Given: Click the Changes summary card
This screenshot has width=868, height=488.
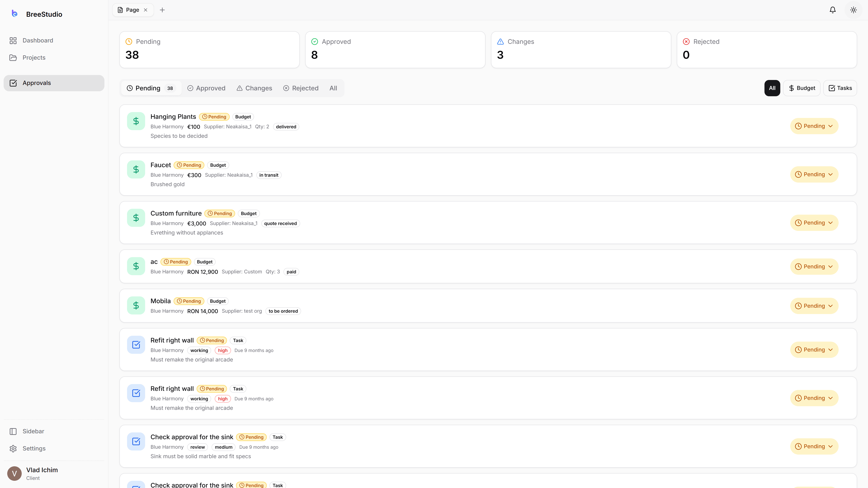Looking at the screenshot, I should click(581, 50).
